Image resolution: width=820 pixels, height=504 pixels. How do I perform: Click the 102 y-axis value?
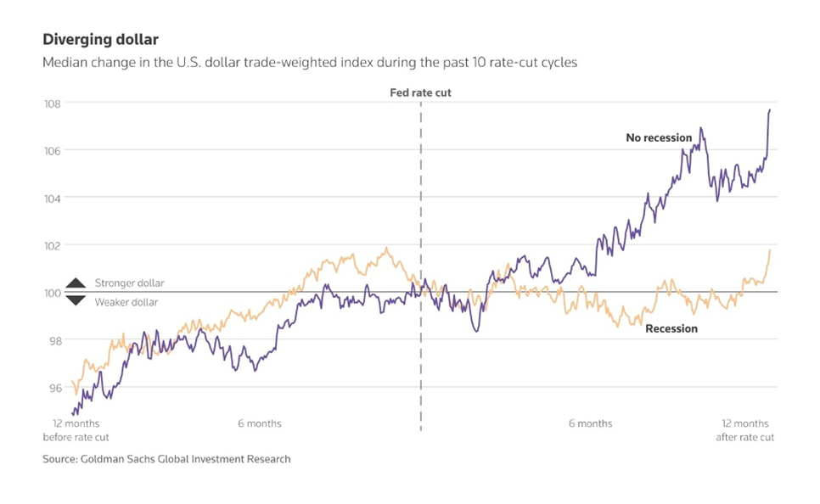coord(52,246)
